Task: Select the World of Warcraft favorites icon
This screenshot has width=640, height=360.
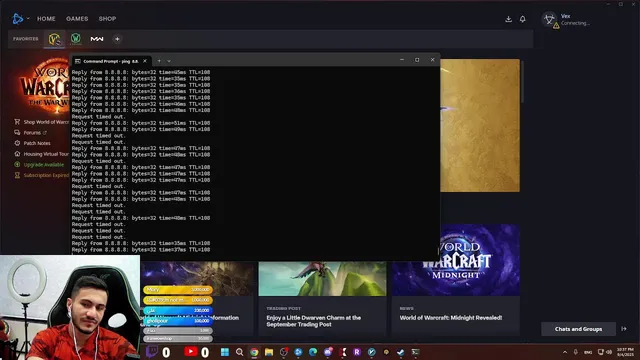Action: tap(54, 39)
